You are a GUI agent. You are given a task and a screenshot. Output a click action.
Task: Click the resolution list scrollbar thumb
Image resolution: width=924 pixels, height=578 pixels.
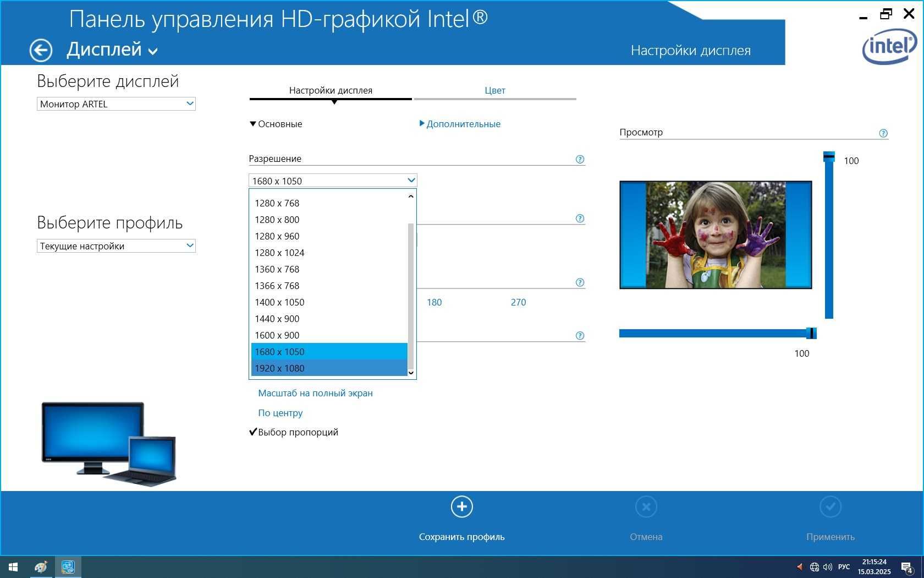point(411,296)
